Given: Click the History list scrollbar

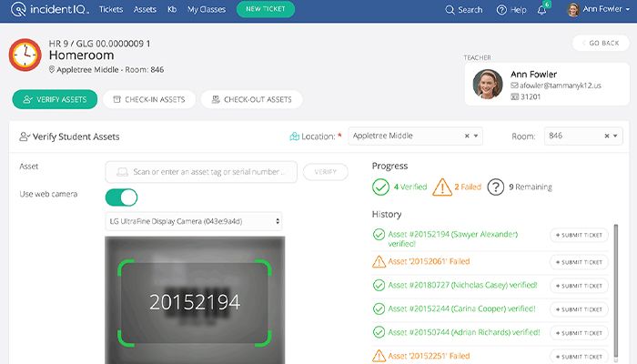Looking at the screenshot, I should (x=616, y=290).
